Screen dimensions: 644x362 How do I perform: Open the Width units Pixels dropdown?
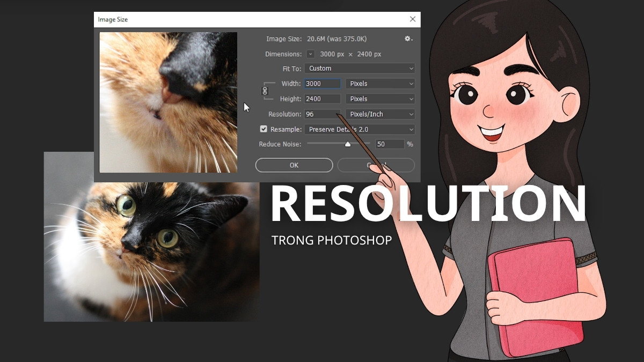click(x=380, y=84)
